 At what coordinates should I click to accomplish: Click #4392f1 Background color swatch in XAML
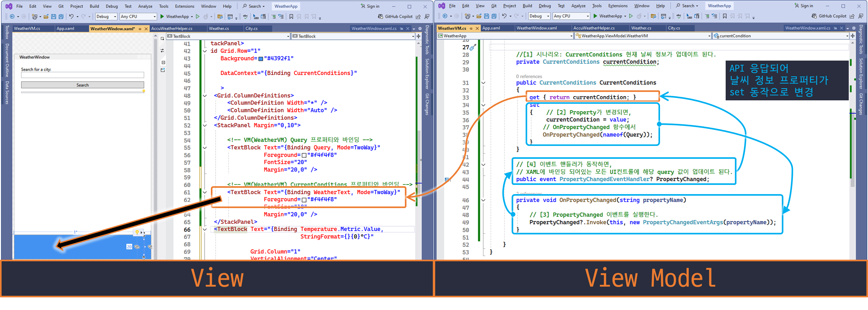[x=260, y=59]
